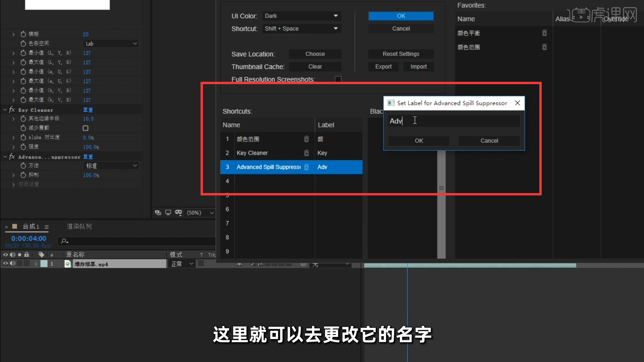
Task: Click the label name input showing Adv
Action: (x=453, y=121)
